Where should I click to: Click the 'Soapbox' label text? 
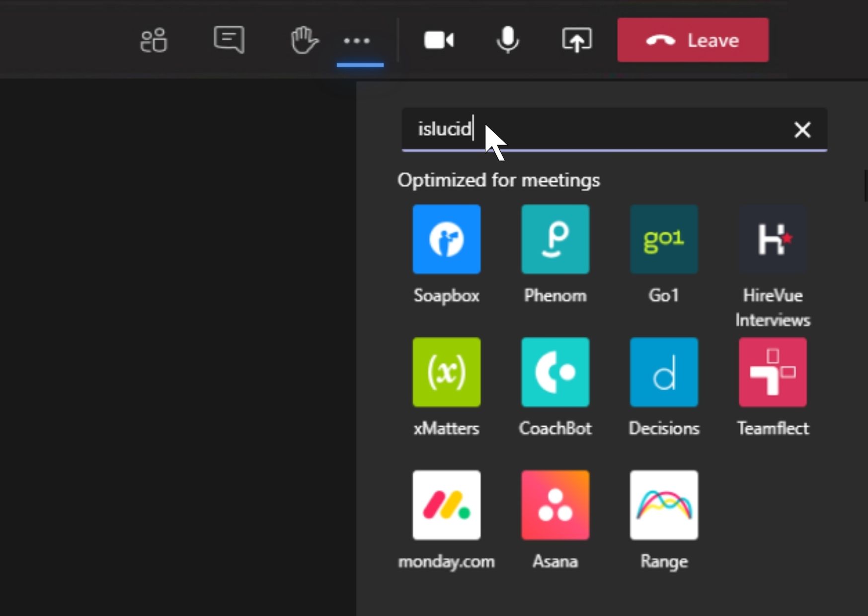tap(447, 296)
